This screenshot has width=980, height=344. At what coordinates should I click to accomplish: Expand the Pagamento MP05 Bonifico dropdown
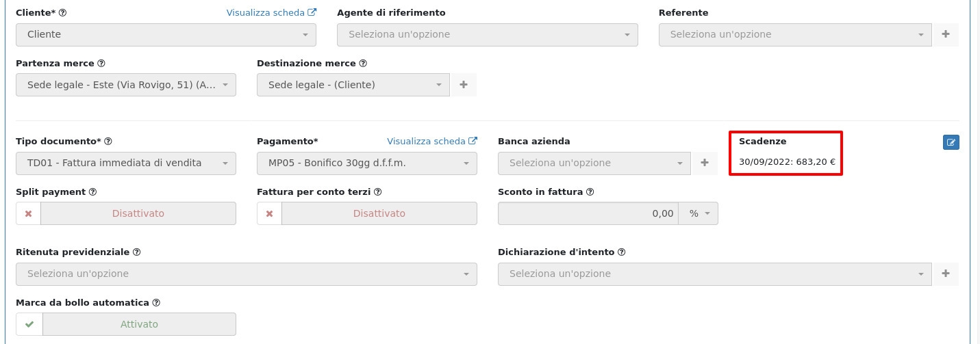click(366, 163)
